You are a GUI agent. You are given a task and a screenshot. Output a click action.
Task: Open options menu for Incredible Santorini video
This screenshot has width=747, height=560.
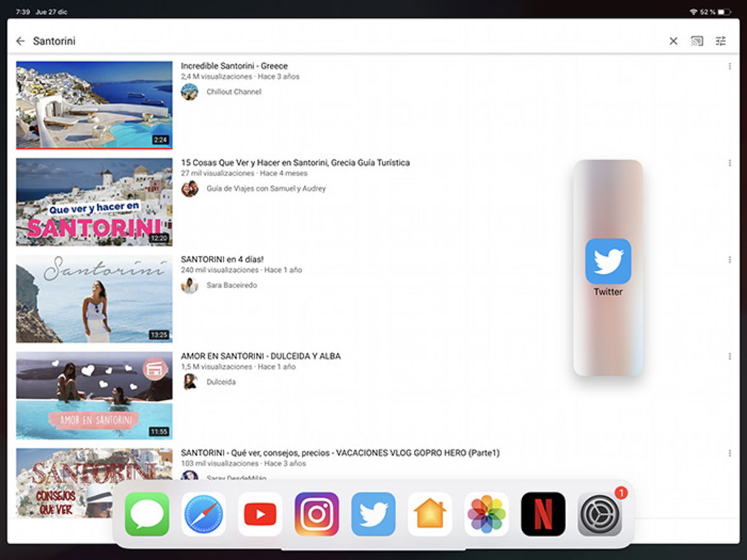728,66
